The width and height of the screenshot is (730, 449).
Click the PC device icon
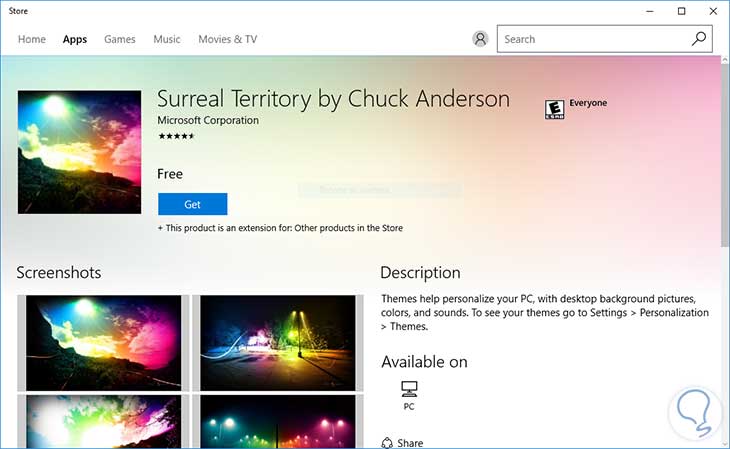pyautogui.click(x=409, y=389)
